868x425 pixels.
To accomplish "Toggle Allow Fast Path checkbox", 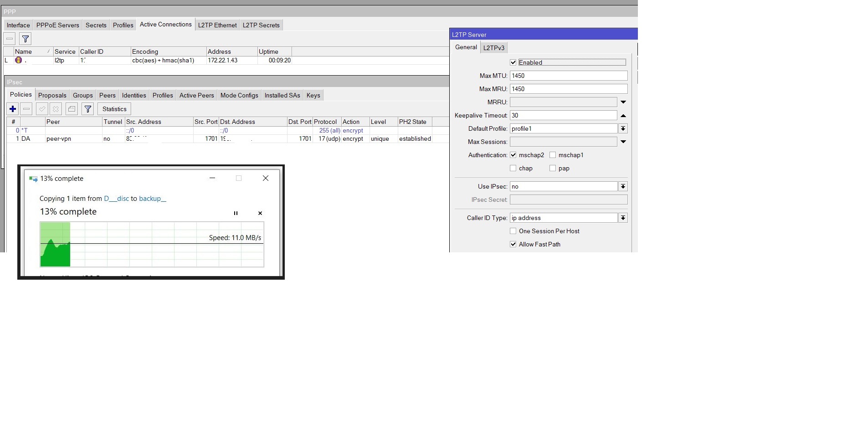I will 513,244.
